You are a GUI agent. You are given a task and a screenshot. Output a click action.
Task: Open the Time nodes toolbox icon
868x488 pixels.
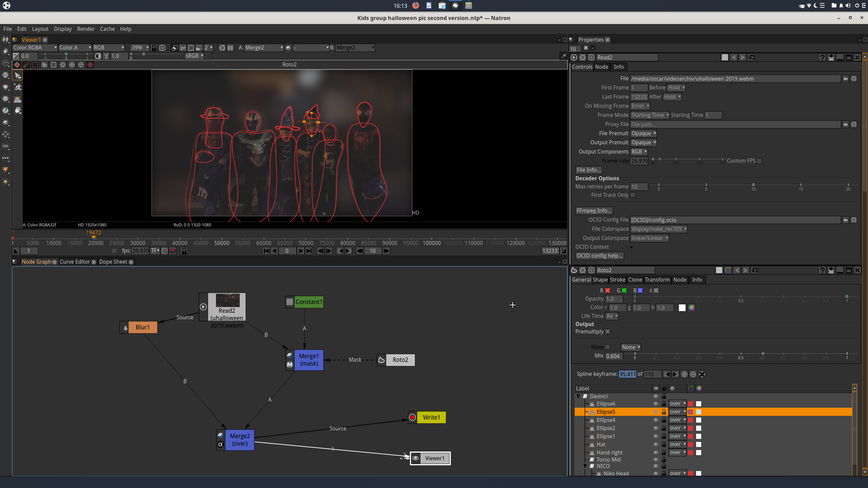tap(6, 63)
